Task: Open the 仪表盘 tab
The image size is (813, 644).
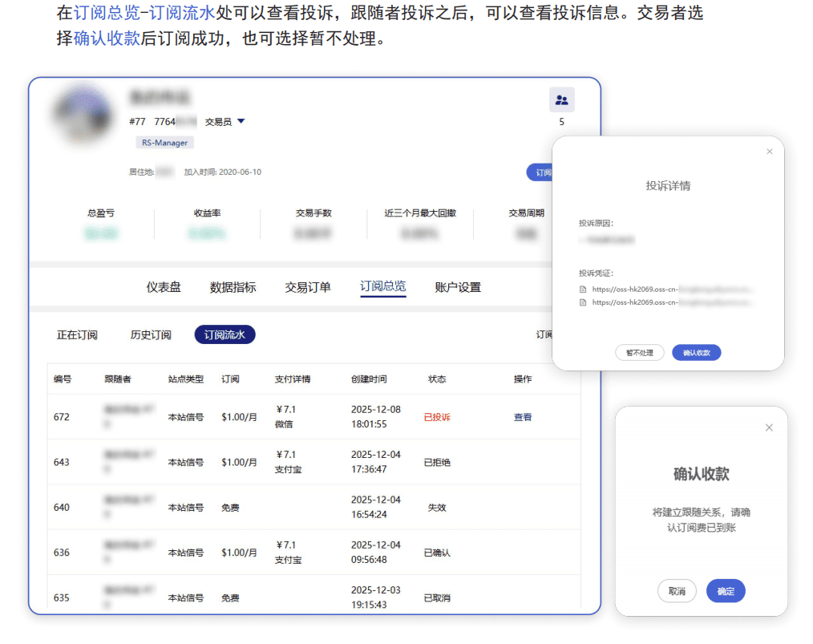Action: [164, 287]
